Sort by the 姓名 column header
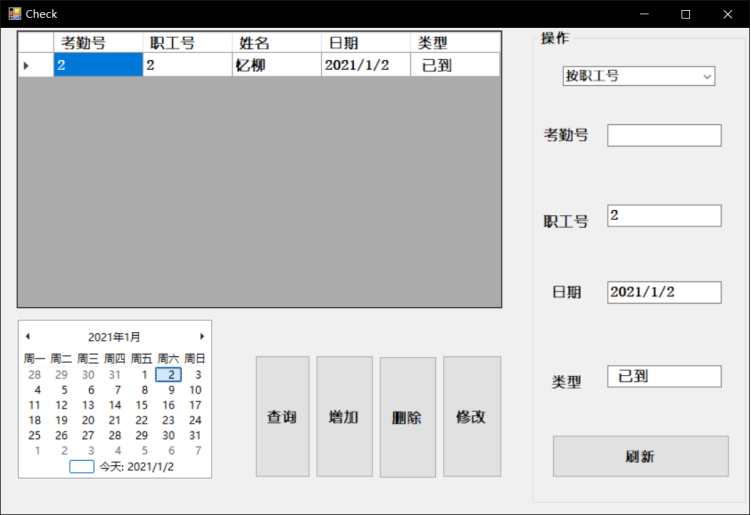 coord(276,43)
